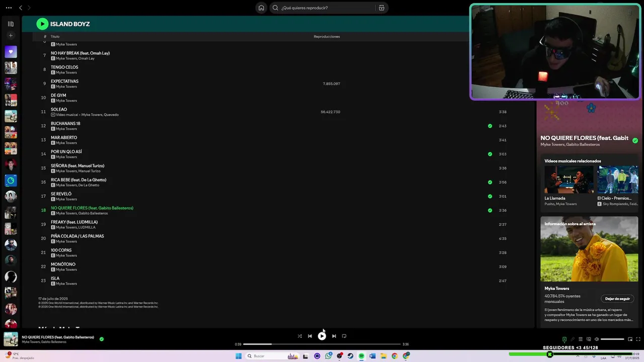Screen dimensions: 644x362
Task: Toggle saved check for SE REVELÓ
Action: pos(490,196)
